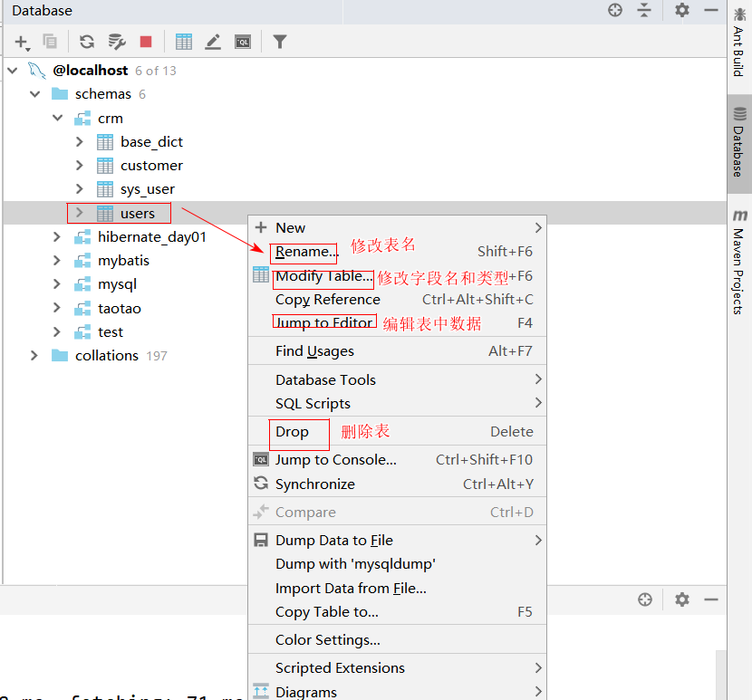Open SQL Scripts submenu

point(397,403)
